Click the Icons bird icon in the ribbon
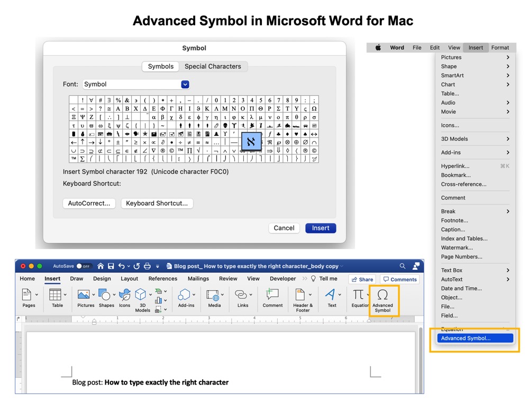This screenshot has height=420, width=529. click(125, 295)
